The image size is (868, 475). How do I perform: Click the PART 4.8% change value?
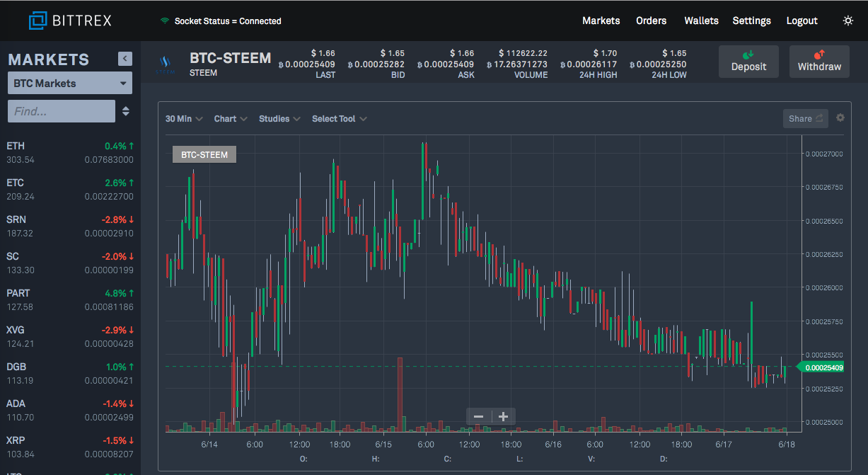tap(119, 293)
